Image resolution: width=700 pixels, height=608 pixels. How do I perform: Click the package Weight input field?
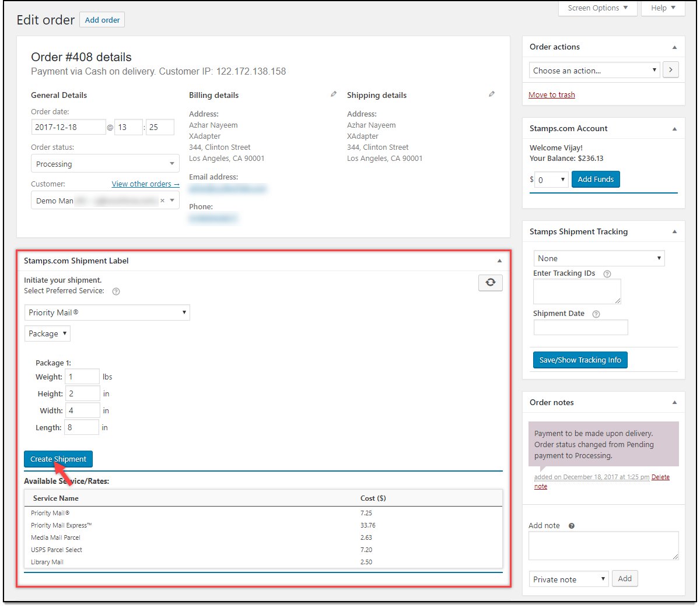(x=82, y=377)
